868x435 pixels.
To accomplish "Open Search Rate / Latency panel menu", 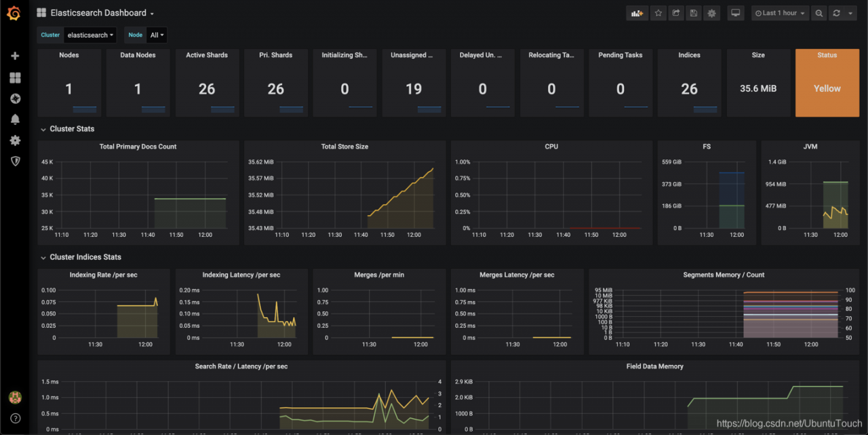I will pos(241,366).
